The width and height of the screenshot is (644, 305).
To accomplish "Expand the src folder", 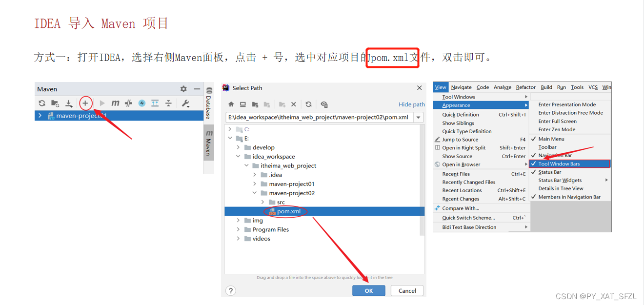I will pos(263,202).
